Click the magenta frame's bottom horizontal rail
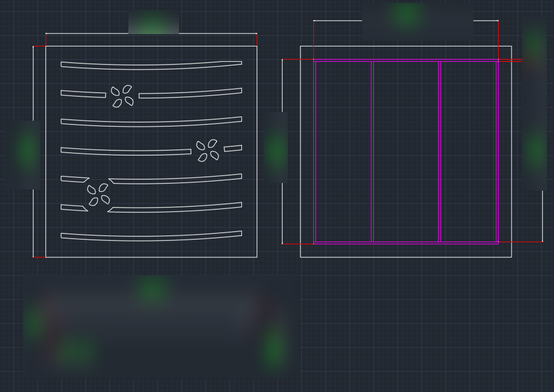554x392 pixels. 406,242
